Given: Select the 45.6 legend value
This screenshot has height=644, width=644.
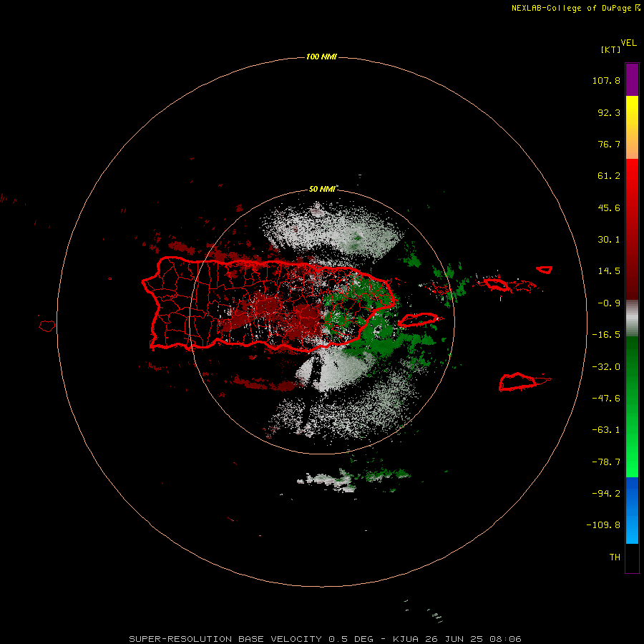Looking at the screenshot, I should 609,208.
